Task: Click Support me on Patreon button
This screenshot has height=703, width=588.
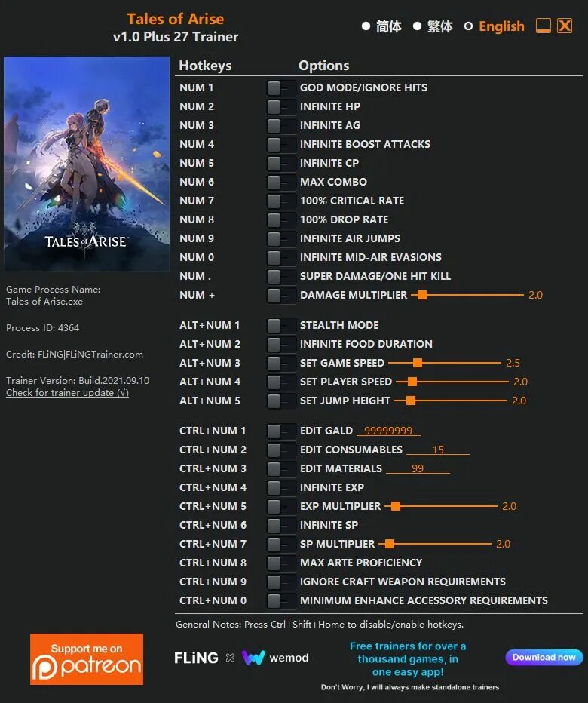Action: click(87, 659)
